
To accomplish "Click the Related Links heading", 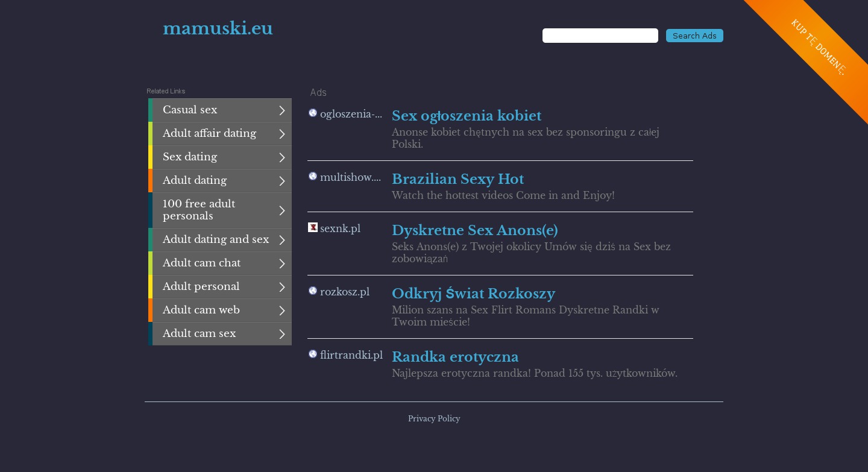I will coord(166,91).
